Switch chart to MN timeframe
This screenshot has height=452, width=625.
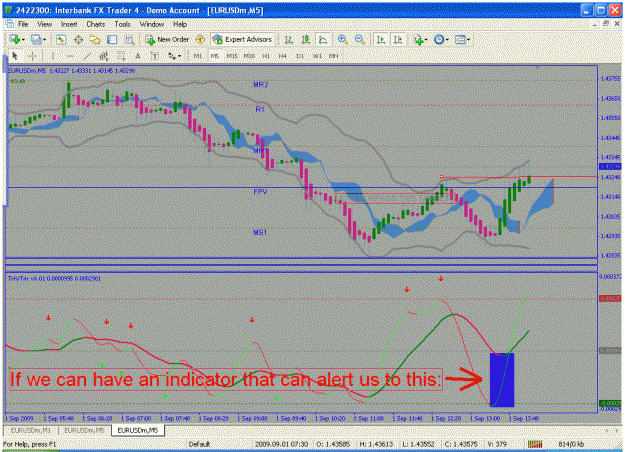pyautogui.click(x=334, y=56)
